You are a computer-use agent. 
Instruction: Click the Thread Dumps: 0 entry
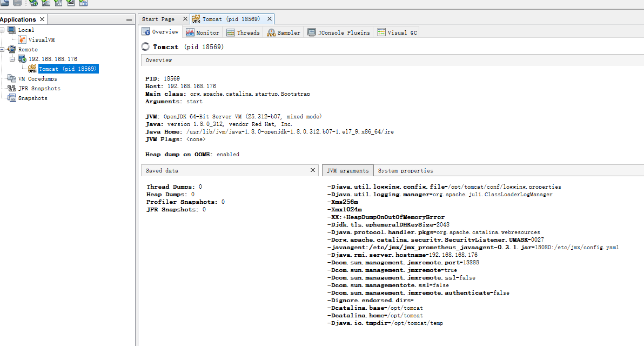(x=174, y=187)
